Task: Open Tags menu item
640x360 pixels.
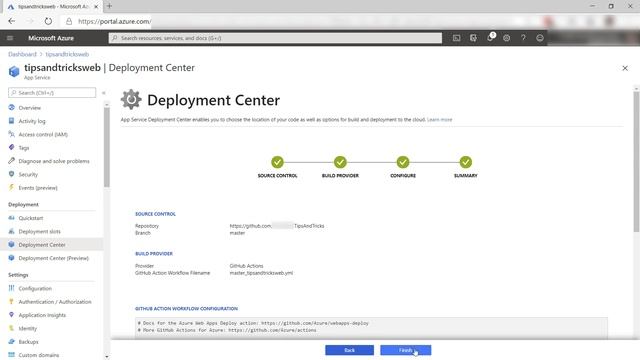Action: tap(24, 148)
